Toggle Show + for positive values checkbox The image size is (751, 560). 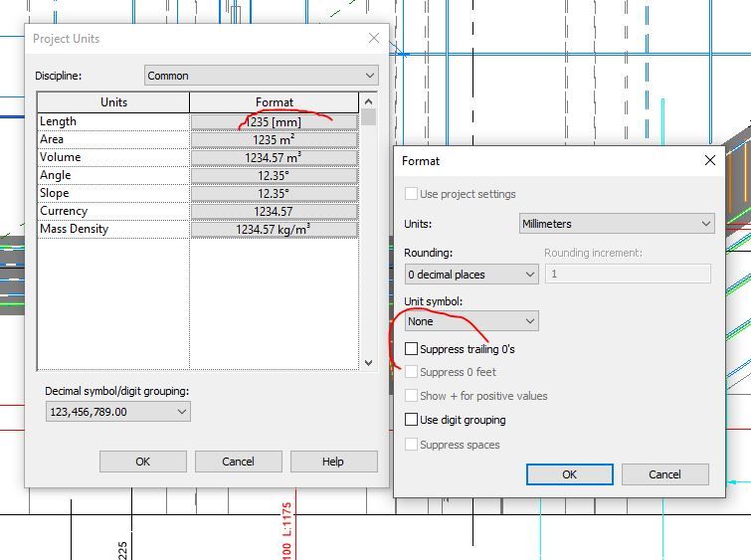point(411,396)
